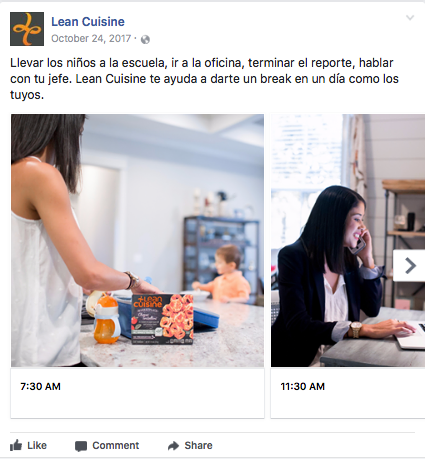
Task: Select the 7:30 AM card caption
Action: click(x=40, y=386)
